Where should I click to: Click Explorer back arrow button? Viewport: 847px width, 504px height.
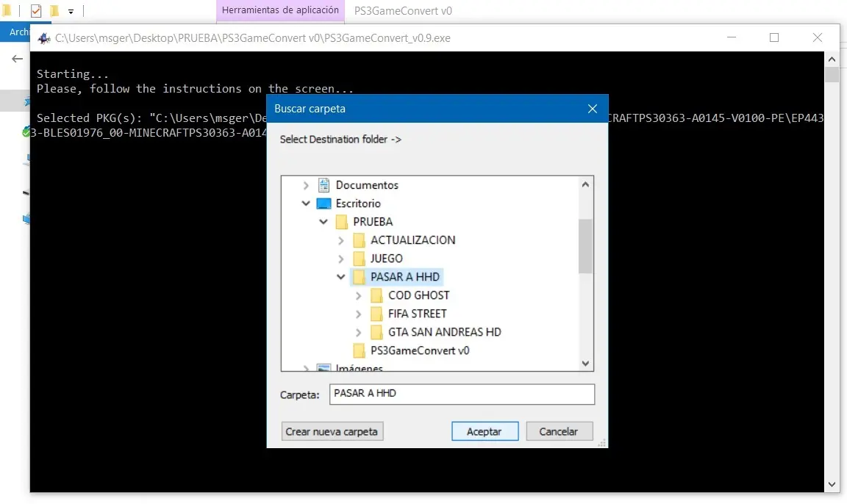pyautogui.click(x=18, y=59)
